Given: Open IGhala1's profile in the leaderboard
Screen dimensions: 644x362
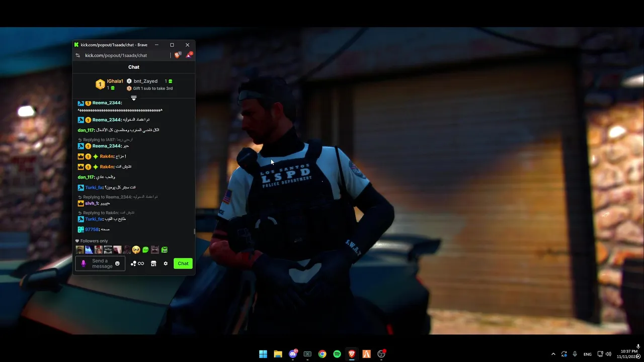Looking at the screenshot, I should 115,81.
